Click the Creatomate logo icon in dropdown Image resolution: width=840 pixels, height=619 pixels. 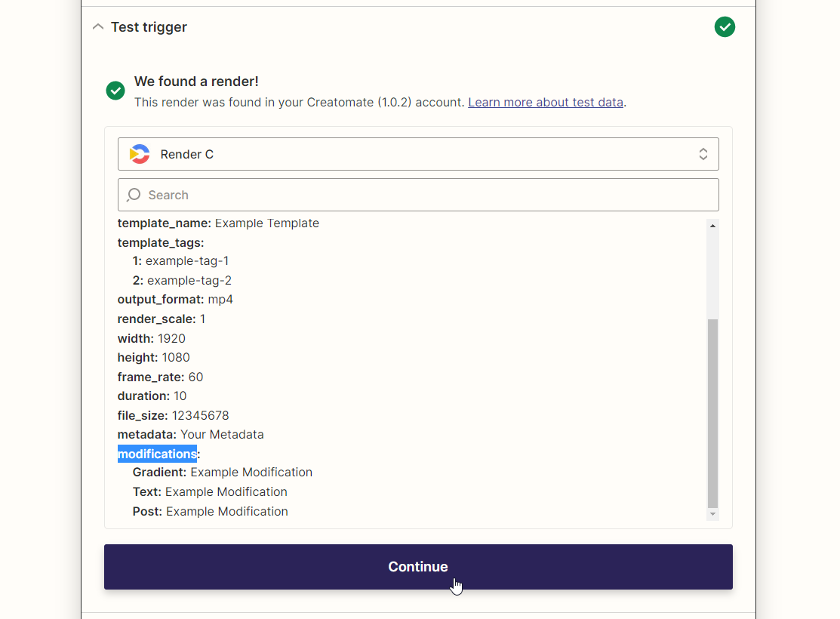click(x=140, y=154)
